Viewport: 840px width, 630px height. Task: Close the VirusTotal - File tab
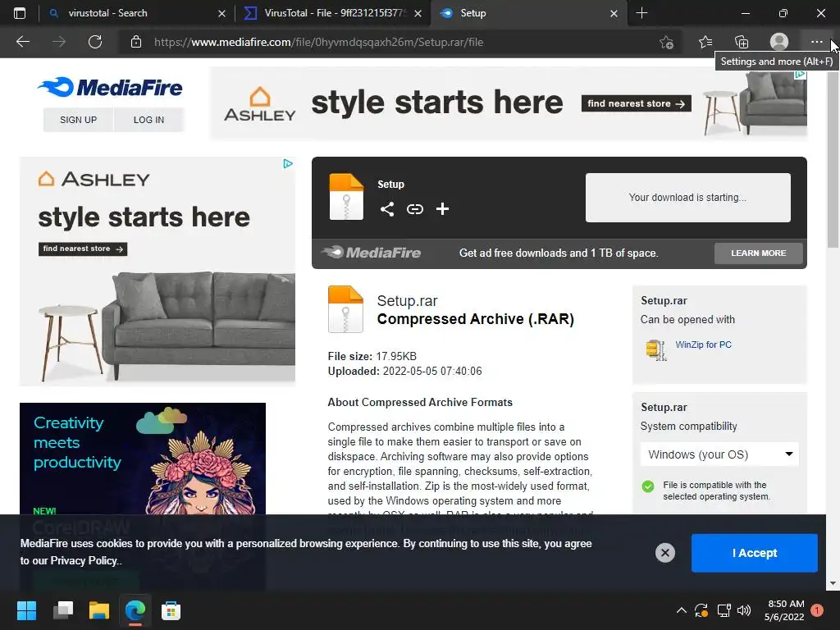tap(418, 13)
